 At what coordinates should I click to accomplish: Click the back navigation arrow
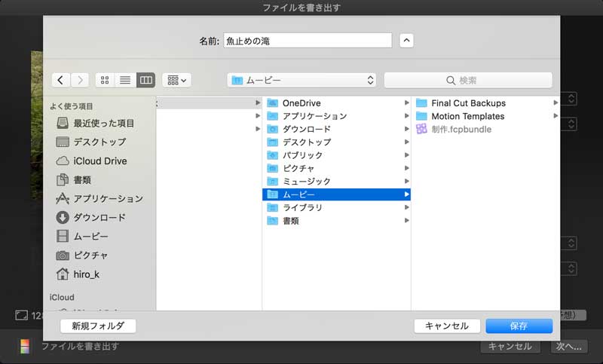click(x=61, y=80)
